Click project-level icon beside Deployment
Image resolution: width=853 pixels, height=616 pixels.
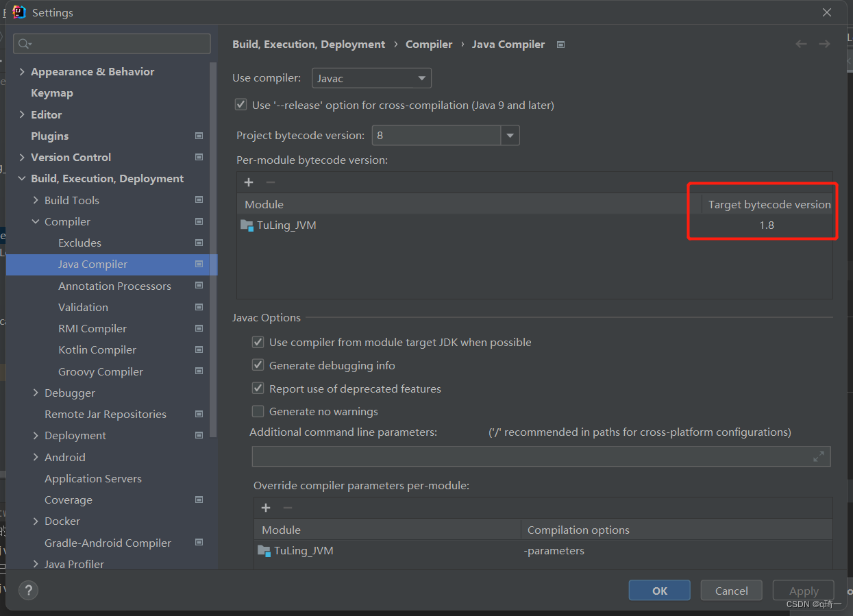point(199,435)
